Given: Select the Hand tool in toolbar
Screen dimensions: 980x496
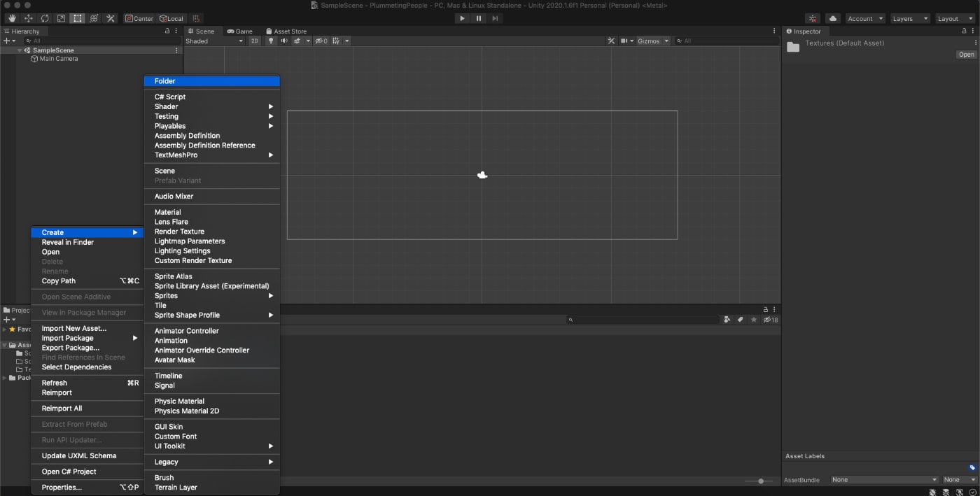Looking at the screenshot, I should pos(11,18).
